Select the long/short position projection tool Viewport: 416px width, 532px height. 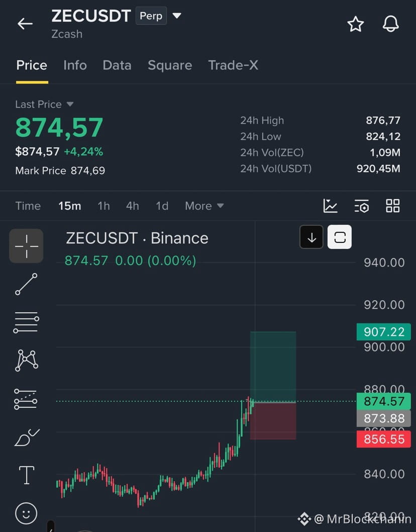click(x=26, y=399)
